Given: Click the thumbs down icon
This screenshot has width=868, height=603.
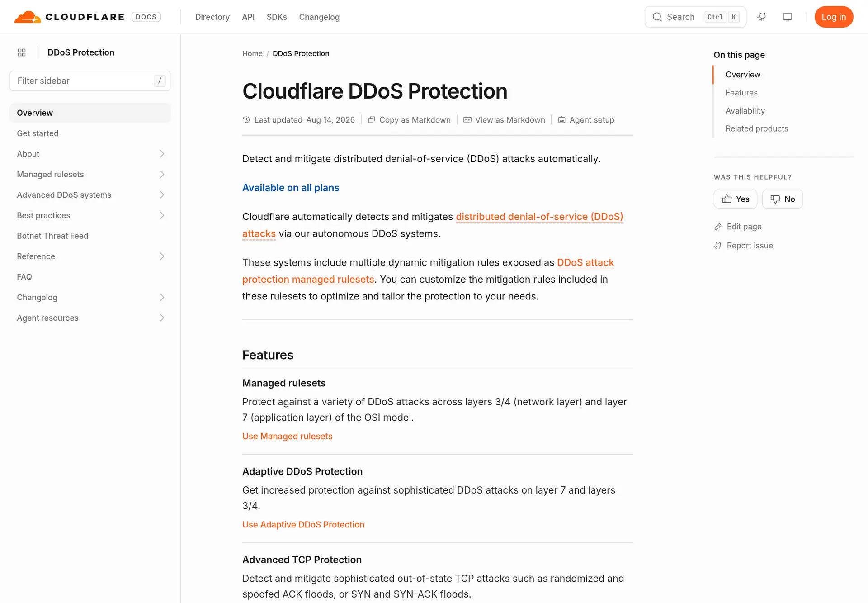Looking at the screenshot, I should coord(775,199).
